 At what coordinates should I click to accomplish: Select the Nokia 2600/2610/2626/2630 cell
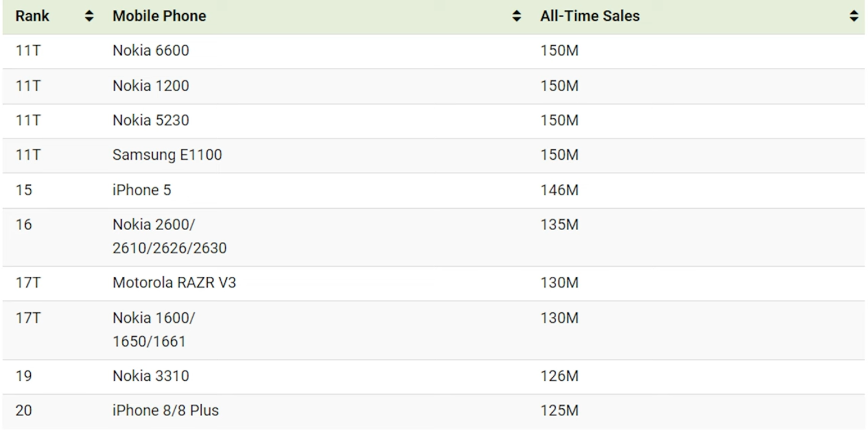[170, 237]
